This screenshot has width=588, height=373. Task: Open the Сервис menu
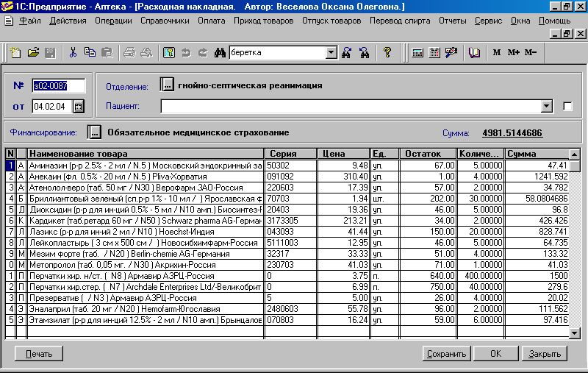point(488,21)
